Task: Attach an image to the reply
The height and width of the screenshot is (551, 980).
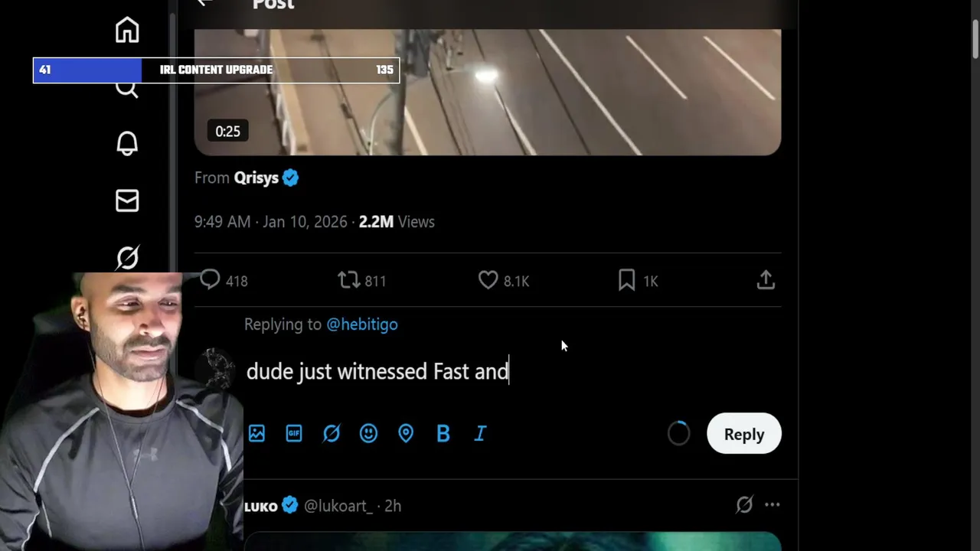Action: pyautogui.click(x=256, y=434)
